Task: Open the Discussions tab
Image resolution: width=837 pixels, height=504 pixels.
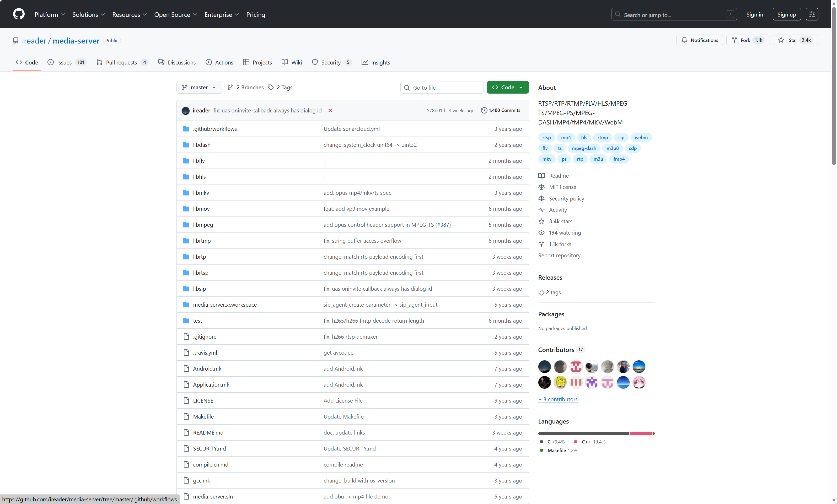Action: 177,62
